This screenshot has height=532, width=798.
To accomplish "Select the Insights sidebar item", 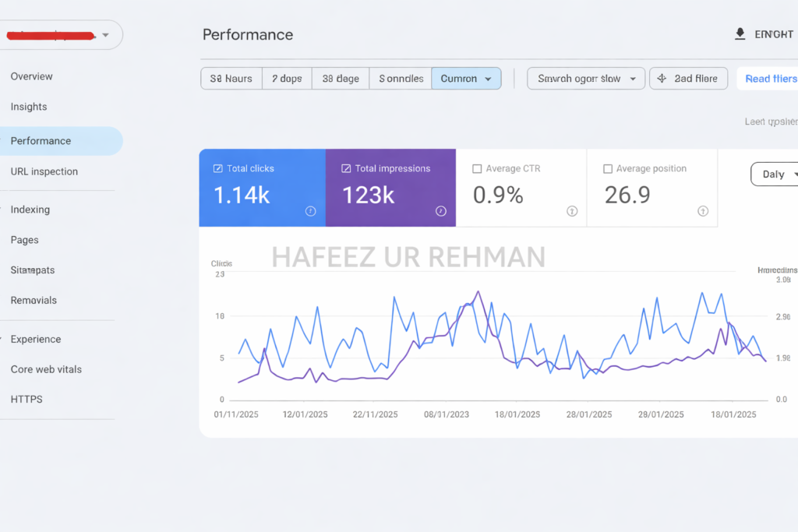I will tap(29, 107).
